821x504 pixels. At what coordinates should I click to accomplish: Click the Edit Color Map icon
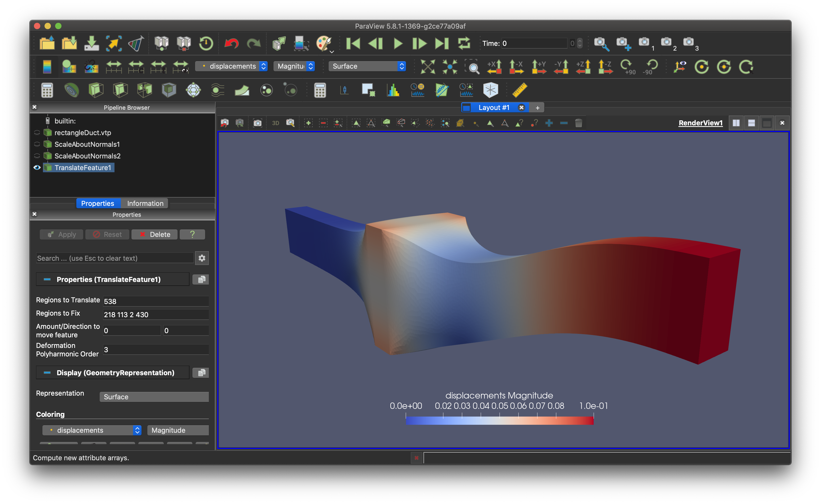click(69, 66)
